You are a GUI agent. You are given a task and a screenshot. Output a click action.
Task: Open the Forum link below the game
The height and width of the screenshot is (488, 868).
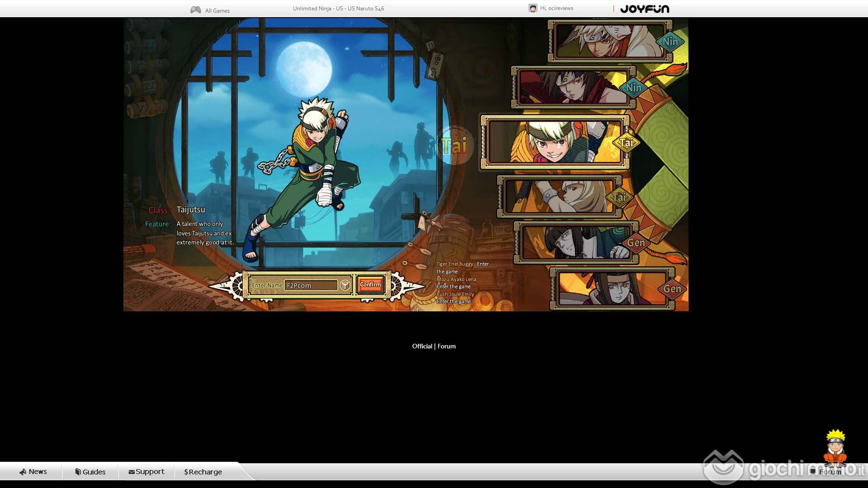click(x=447, y=346)
